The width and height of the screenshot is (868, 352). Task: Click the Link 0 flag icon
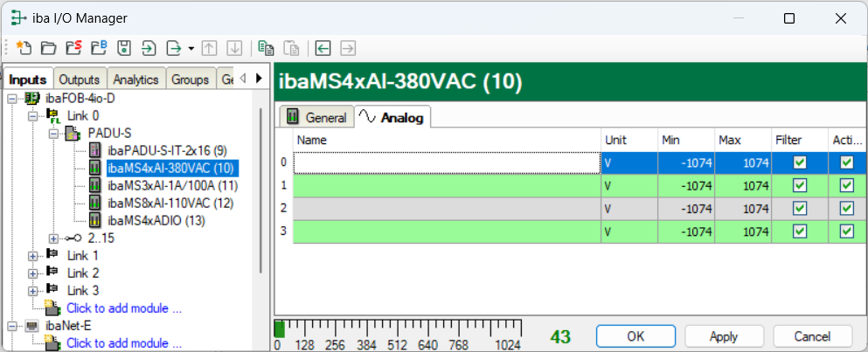pos(54,116)
